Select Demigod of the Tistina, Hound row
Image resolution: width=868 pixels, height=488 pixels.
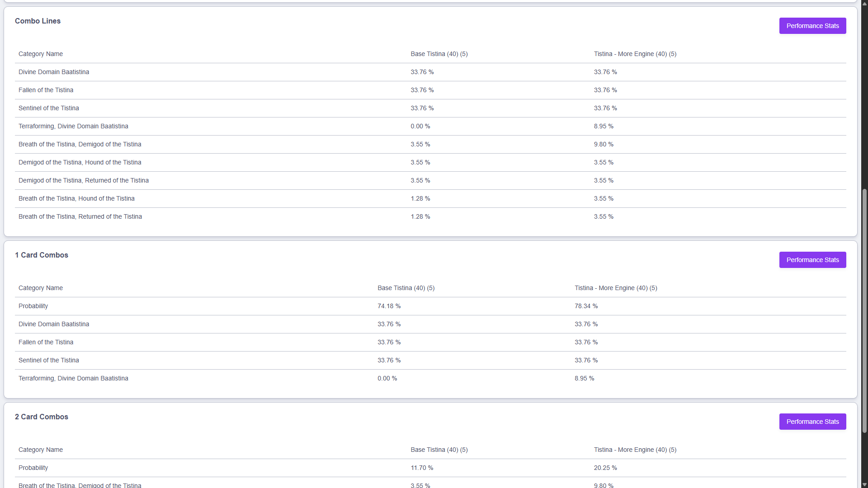point(430,162)
